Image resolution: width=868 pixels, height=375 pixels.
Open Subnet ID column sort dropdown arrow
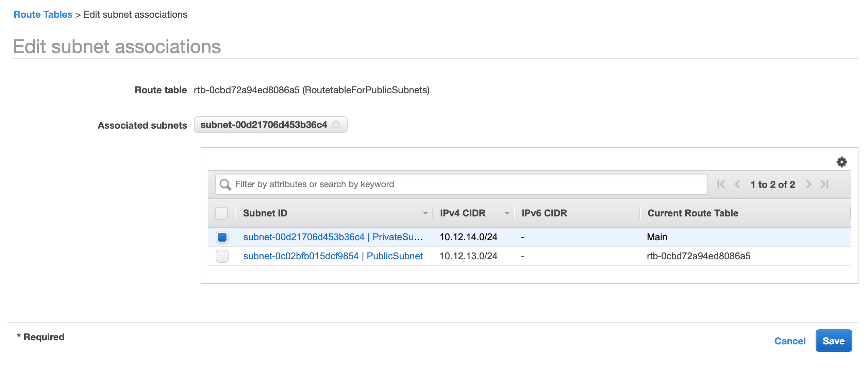click(x=425, y=213)
